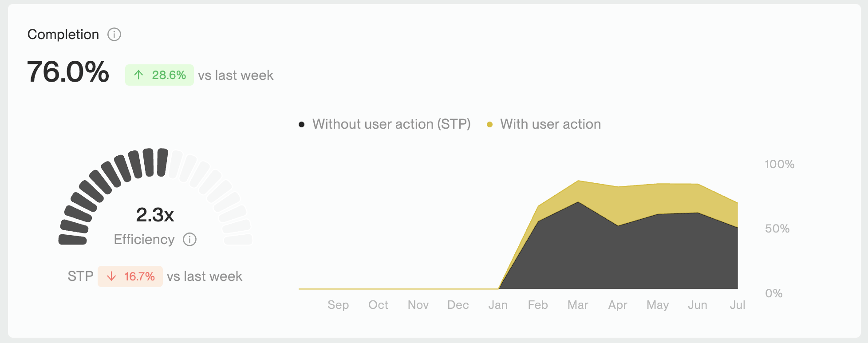Image resolution: width=868 pixels, height=343 pixels.
Task: Click the yellow With user action dot
Action: pyautogui.click(x=489, y=125)
